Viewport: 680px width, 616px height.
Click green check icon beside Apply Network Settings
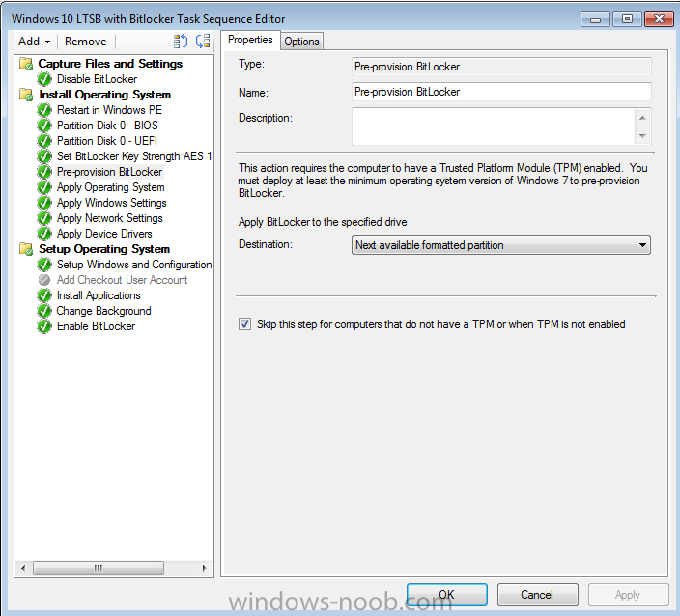(x=44, y=218)
